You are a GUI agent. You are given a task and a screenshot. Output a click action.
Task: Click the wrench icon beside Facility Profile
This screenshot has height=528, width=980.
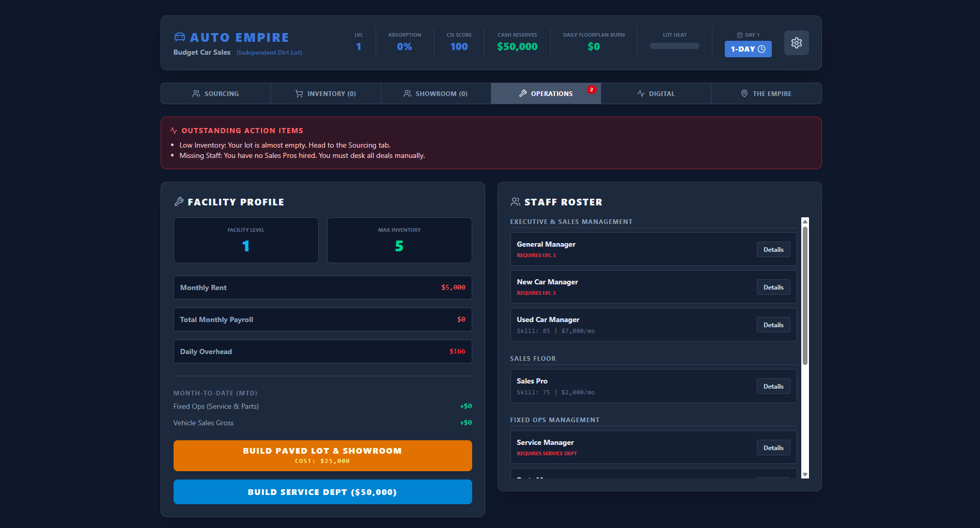[x=179, y=202]
